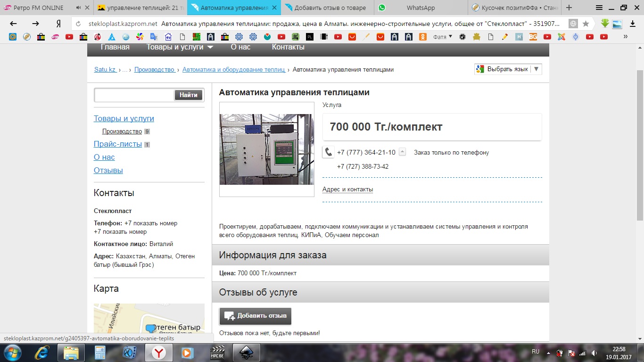This screenshot has height=362, width=644.
Task: Click the browser address bar URL
Action: click(123, 24)
